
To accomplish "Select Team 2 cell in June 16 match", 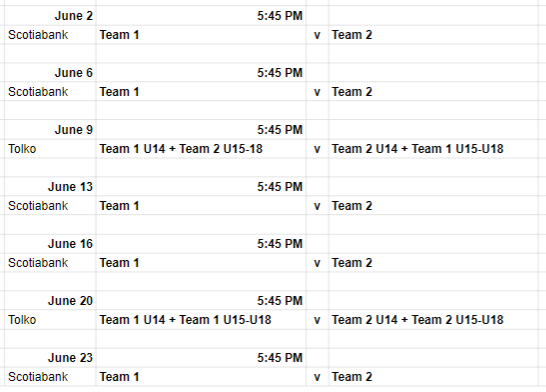I will tap(433, 263).
